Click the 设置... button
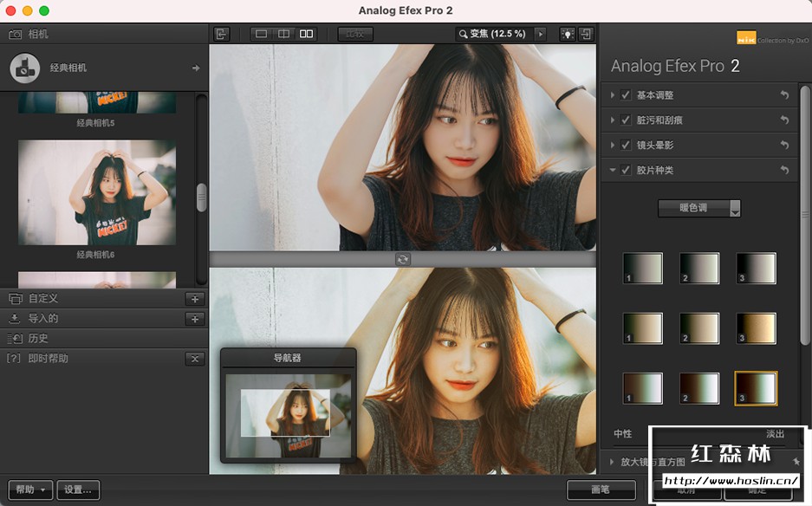 click(x=78, y=490)
